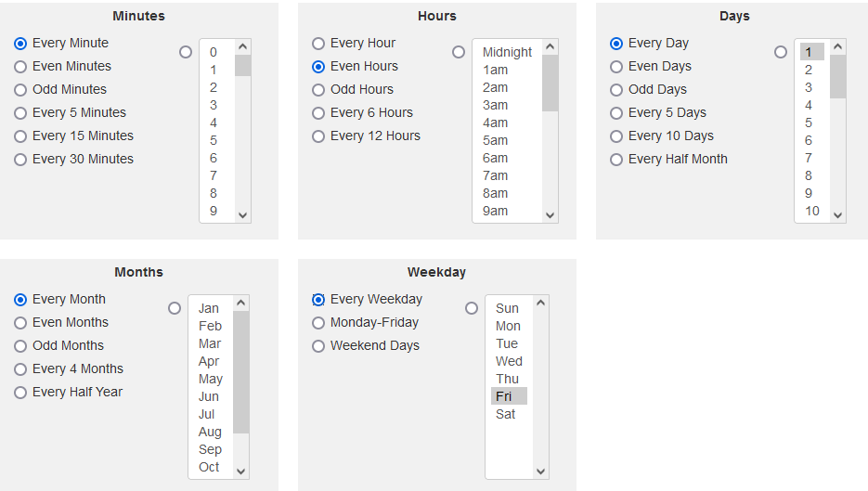The height and width of the screenshot is (491, 868).
Task: Select Every 10 Days radio button
Action: pyautogui.click(x=616, y=136)
